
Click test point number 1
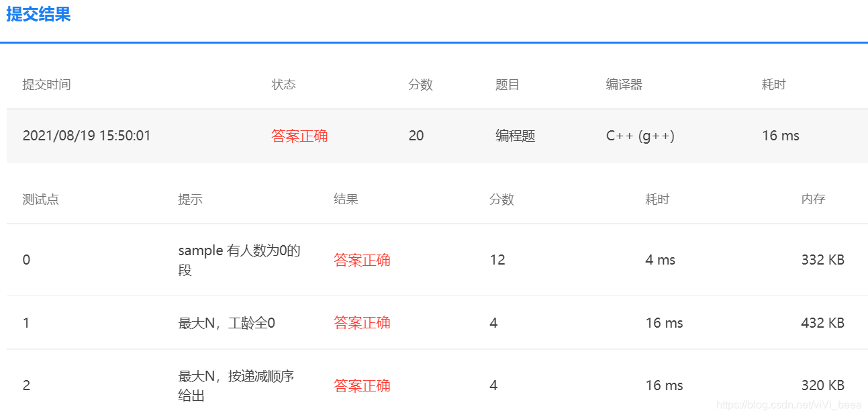pos(26,323)
